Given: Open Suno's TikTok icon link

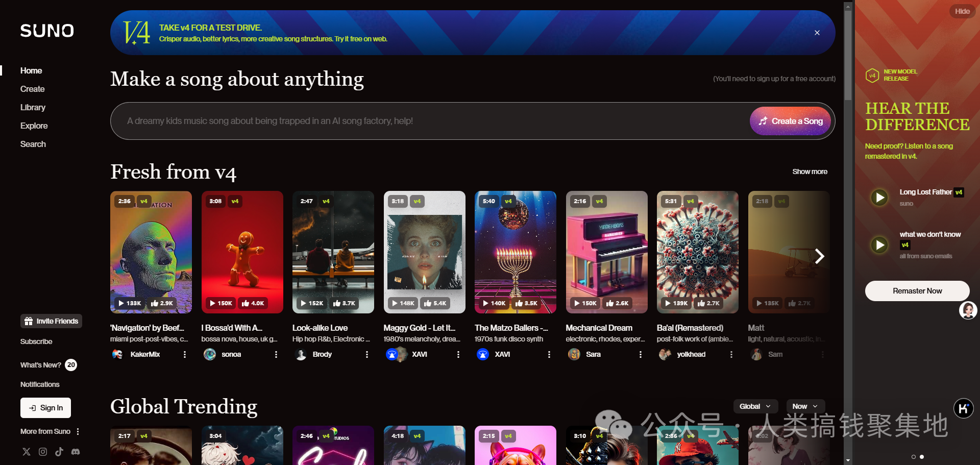Looking at the screenshot, I should click(x=59, y=452).
